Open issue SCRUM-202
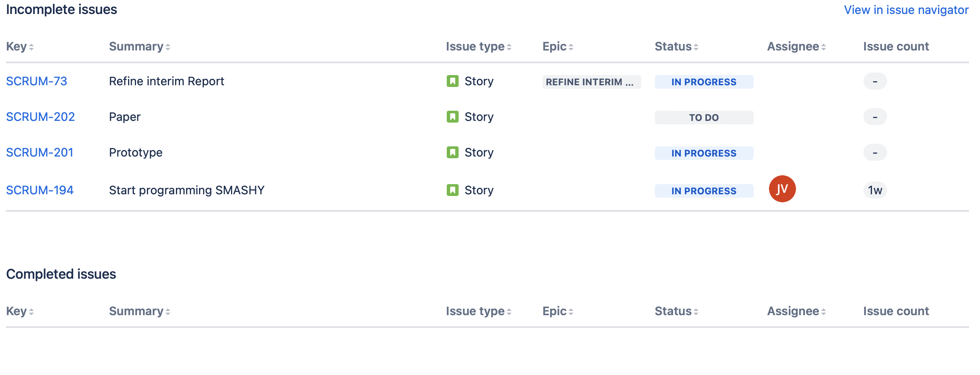980x375 pixels. click(x=40, y=117)
